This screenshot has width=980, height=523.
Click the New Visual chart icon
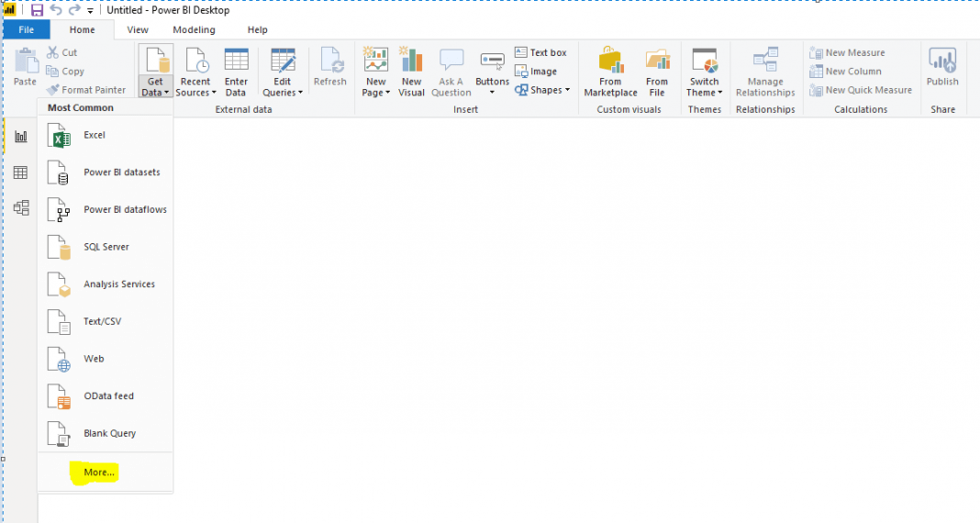tap(411, 61)
